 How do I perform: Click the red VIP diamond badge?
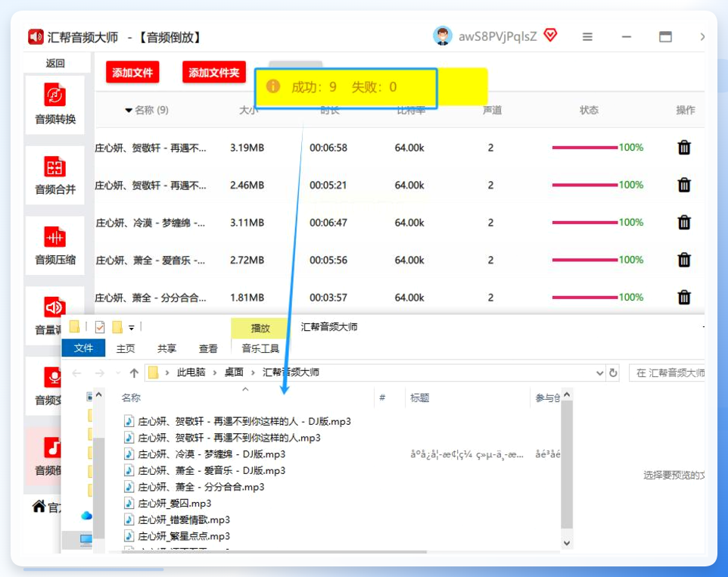(x=550, y=35)
